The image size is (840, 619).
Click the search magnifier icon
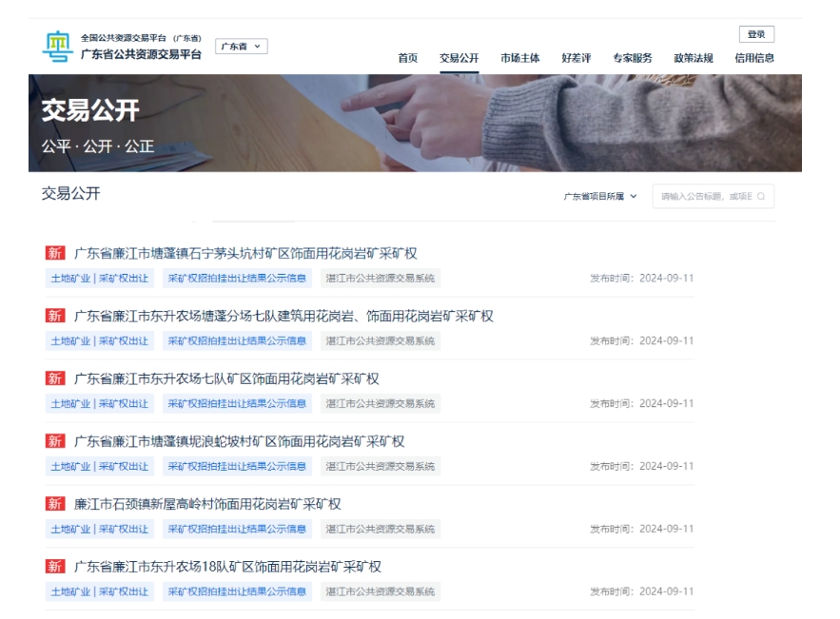[x=761, y=197]
